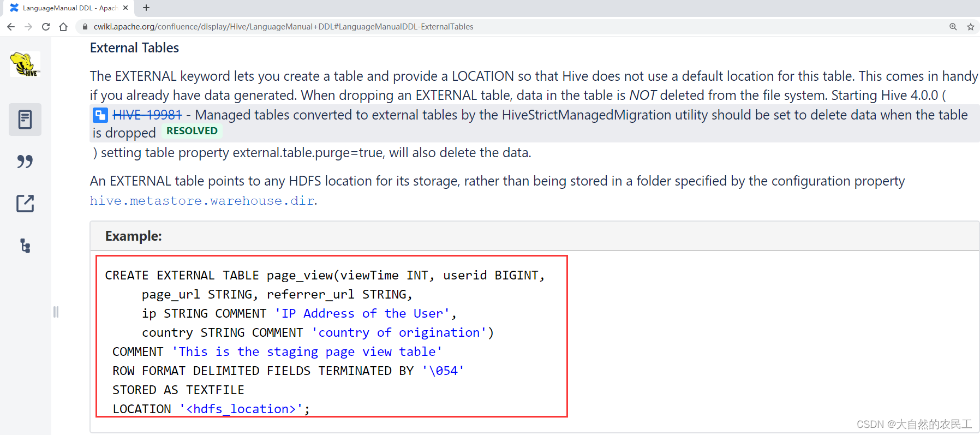Click the '<hdfs_location>' string in LOCATION line
Screen dimensions: 980x435
point(241,409)
